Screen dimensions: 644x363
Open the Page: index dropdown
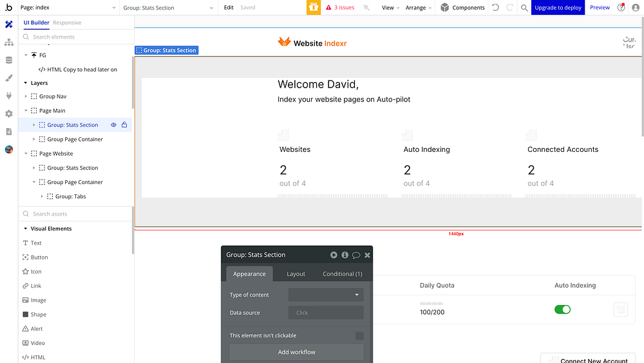pyautogui.click(x=68, y=7)
